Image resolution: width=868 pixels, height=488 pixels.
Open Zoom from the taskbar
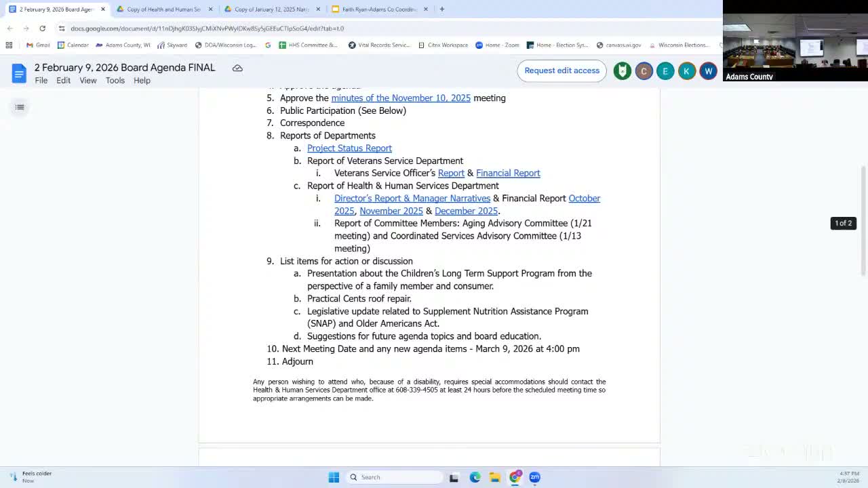tap(534, 477)
